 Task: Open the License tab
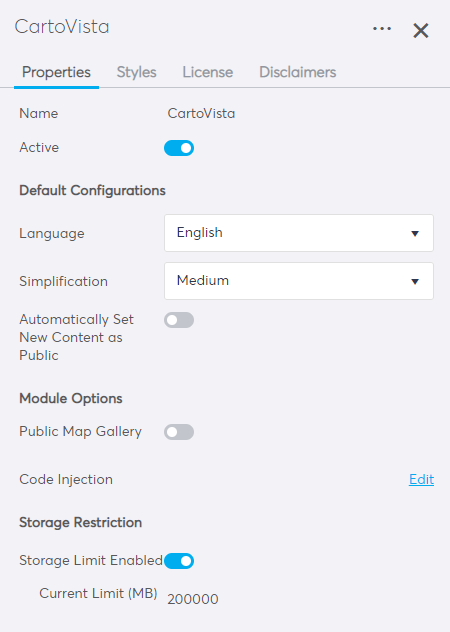pyautogui.click(x=208, y=72)
